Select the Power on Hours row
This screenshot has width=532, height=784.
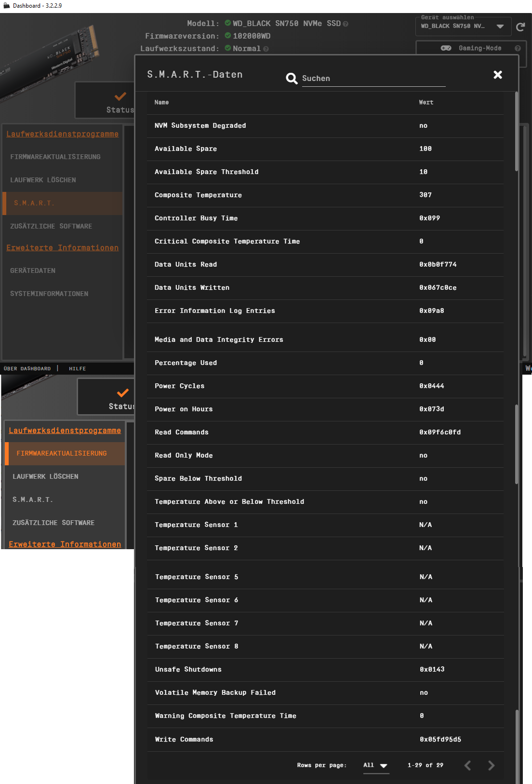coord(325,409)
